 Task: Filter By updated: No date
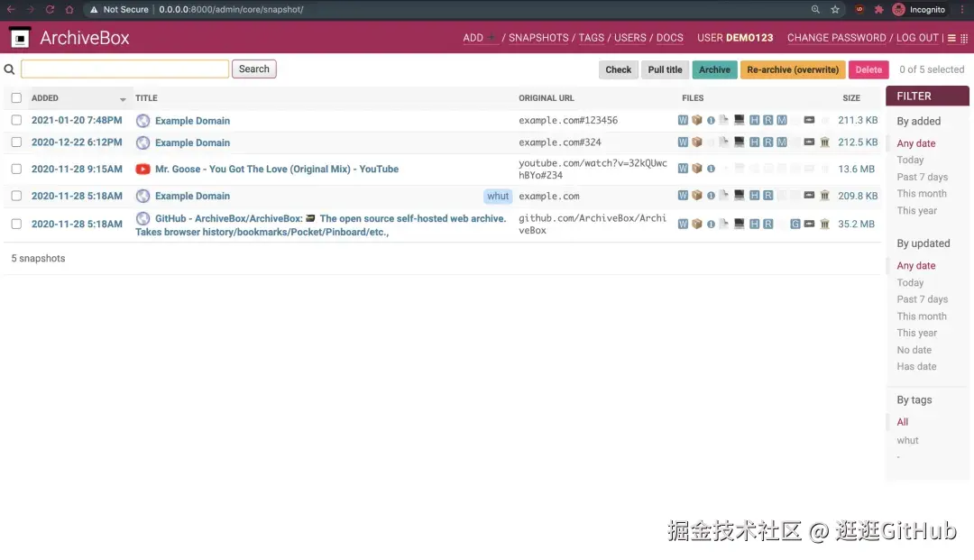pos(914,350)
